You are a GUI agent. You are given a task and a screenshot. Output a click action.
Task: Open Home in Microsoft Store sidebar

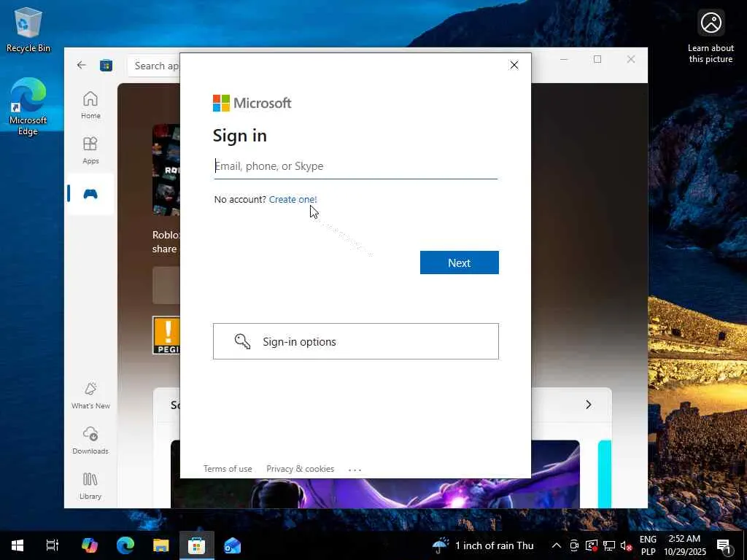tap(90, 105)
